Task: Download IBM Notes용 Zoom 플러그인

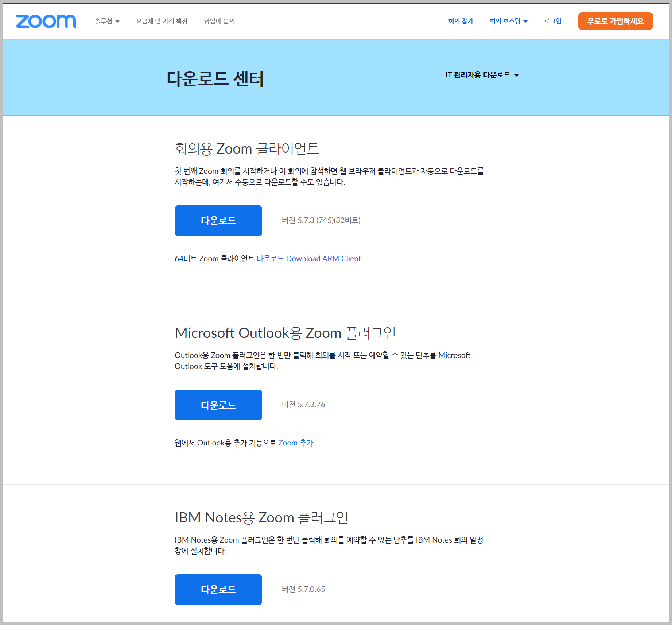Action: [x=218, y=590]
